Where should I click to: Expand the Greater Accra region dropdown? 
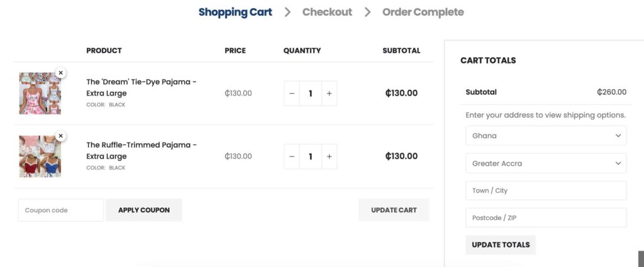coord(546,163)
